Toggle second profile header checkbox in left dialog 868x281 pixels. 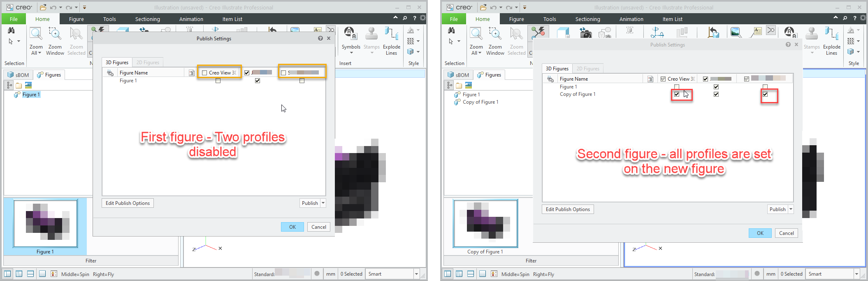click(x=247, y=73)
